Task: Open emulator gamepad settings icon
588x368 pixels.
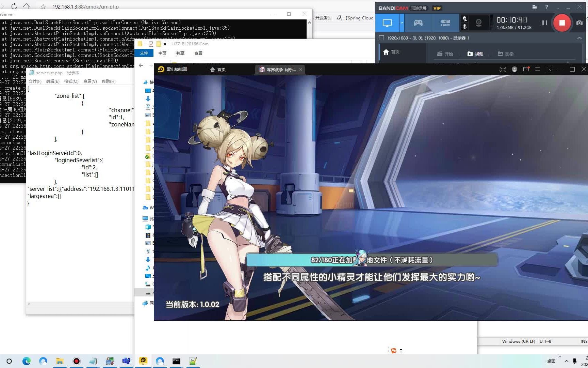Action: (503, 69)
